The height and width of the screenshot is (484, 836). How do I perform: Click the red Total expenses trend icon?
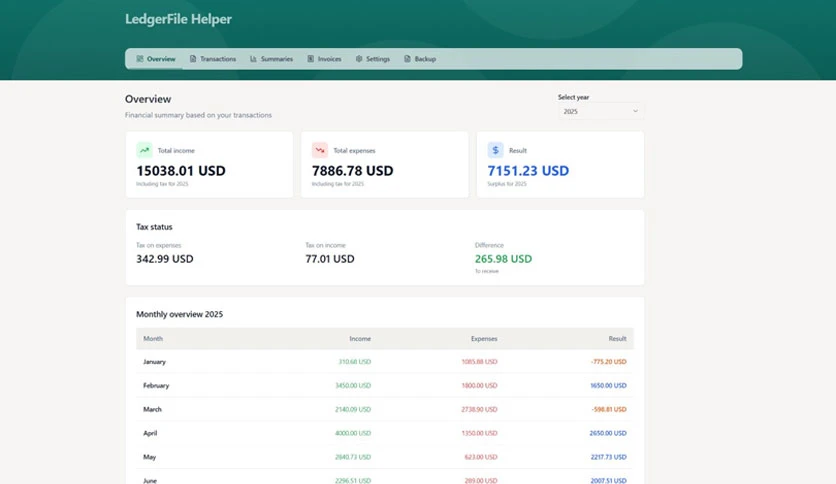320,150
